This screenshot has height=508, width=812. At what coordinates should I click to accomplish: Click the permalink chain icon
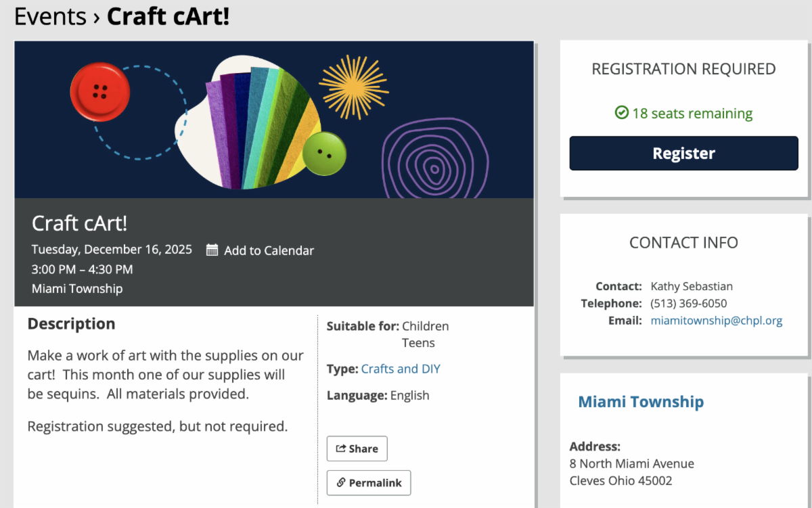coord(341,483)
